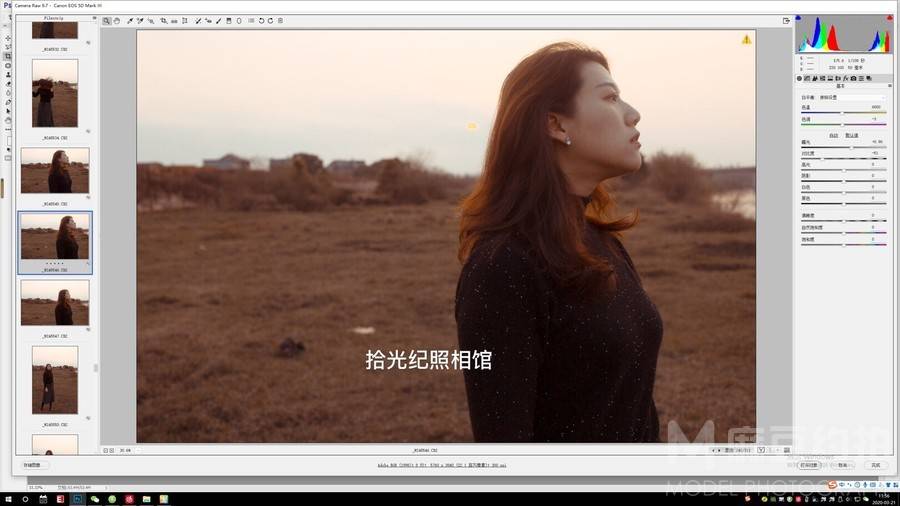Viewport: 900px width, 506px height.
Task: Rotate image 90° clockwise
Action: tap(270, 21)
